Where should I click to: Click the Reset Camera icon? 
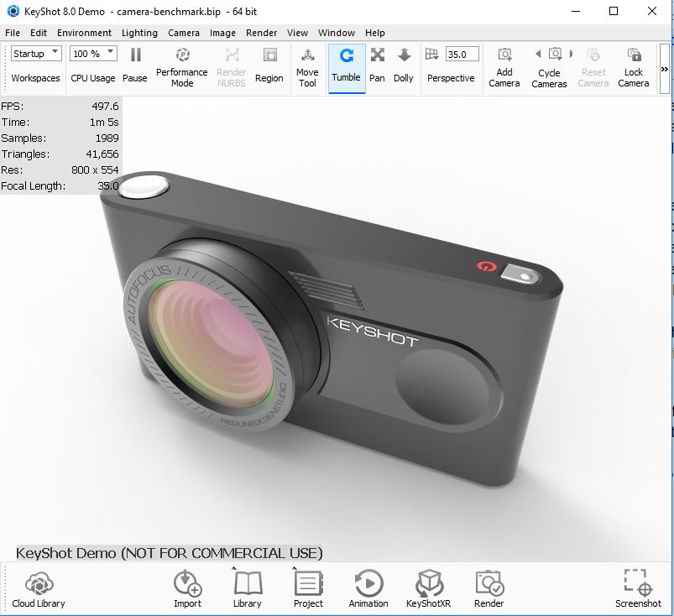point(593,55)
